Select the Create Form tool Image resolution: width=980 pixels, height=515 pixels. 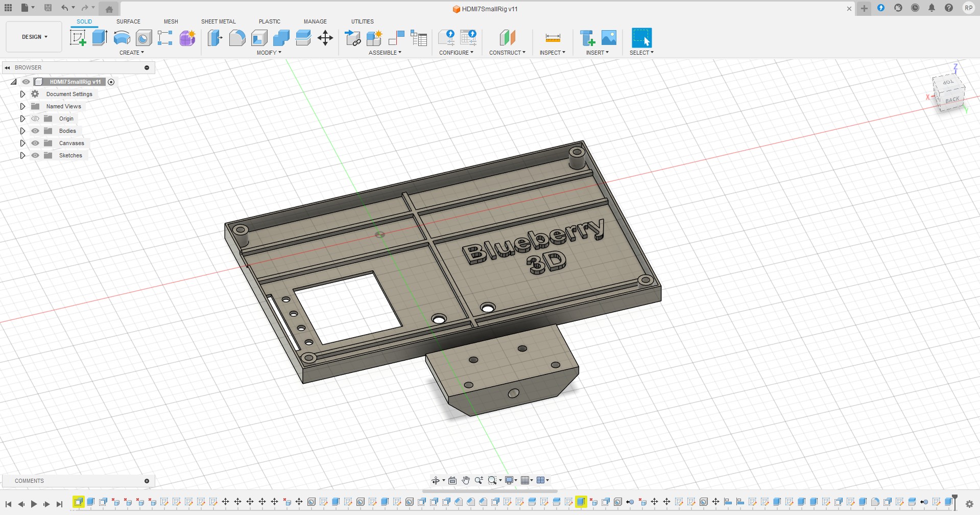click(x=187, y=38)
